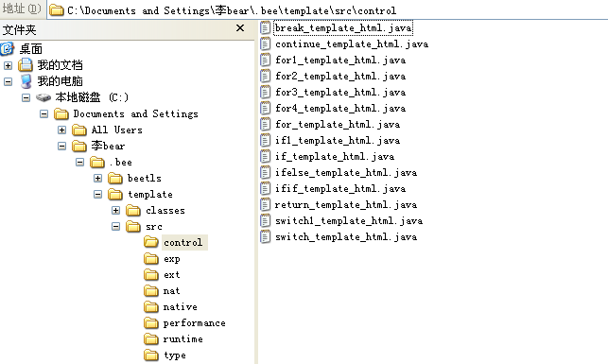Click the switch1_template_html.java file icon

click(x=265, y=221)
